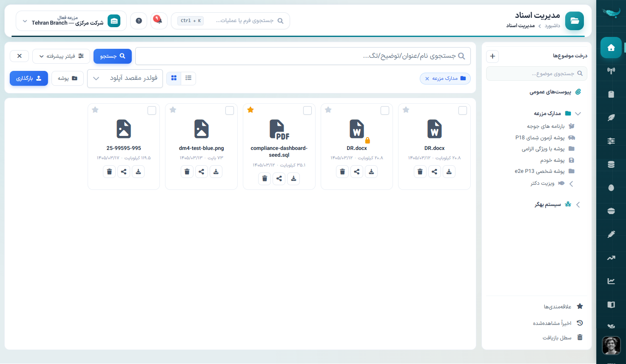This screenshot has width=626, height=364.
Task: Collapse the مدارک مزرعه tree chevron
Action: tap(578, 113)
